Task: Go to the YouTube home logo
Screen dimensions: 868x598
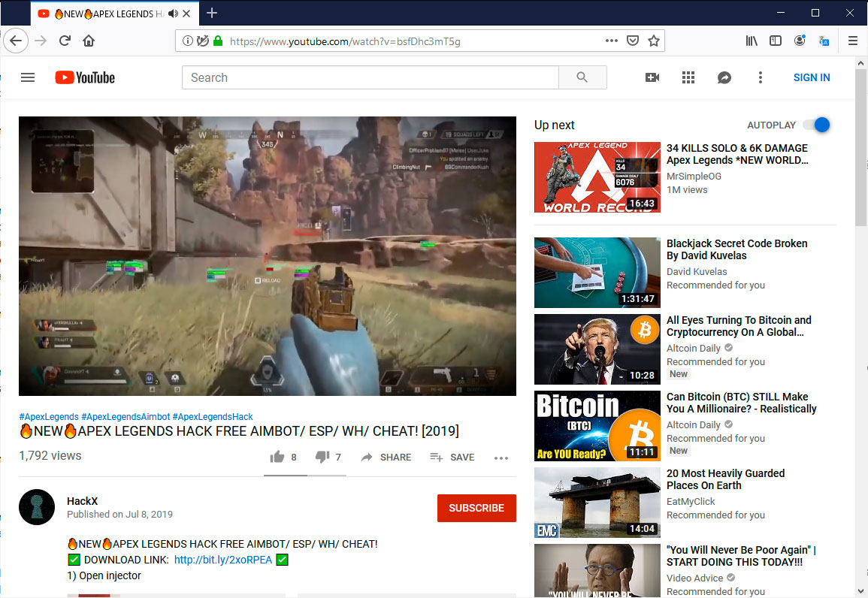Action: pyautogui.click(x=85, y=77)
